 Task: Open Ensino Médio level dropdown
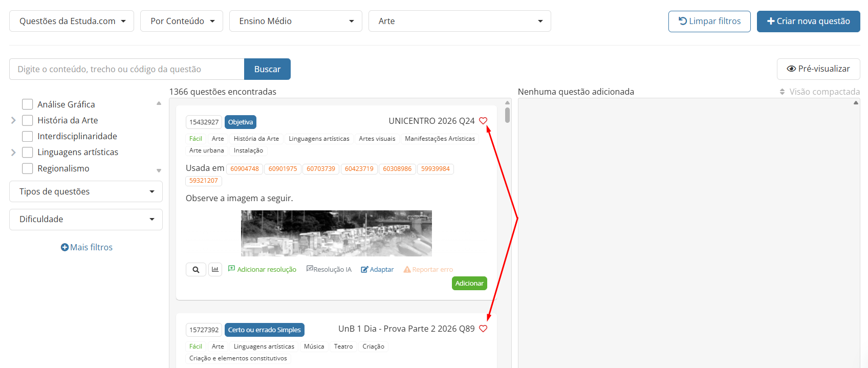296,21
